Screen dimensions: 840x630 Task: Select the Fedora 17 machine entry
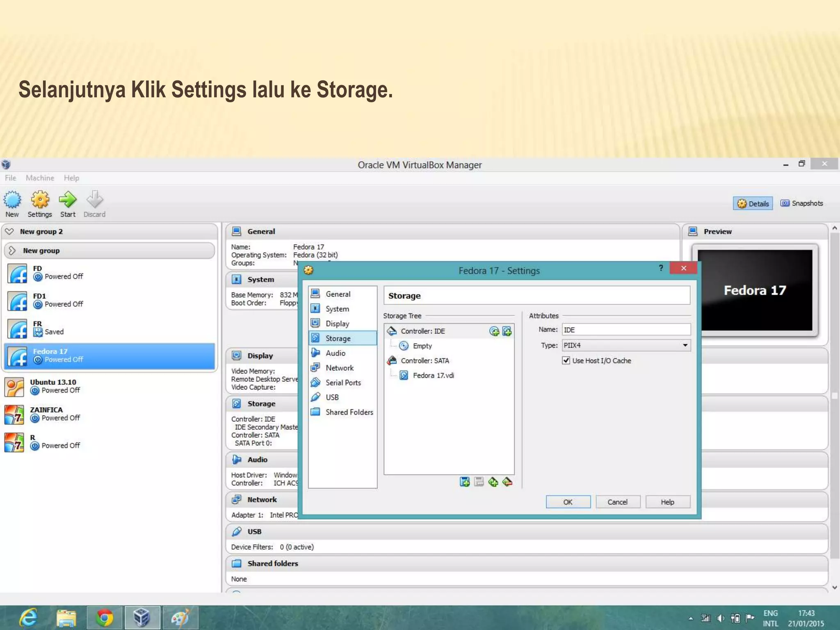(109, 356)
